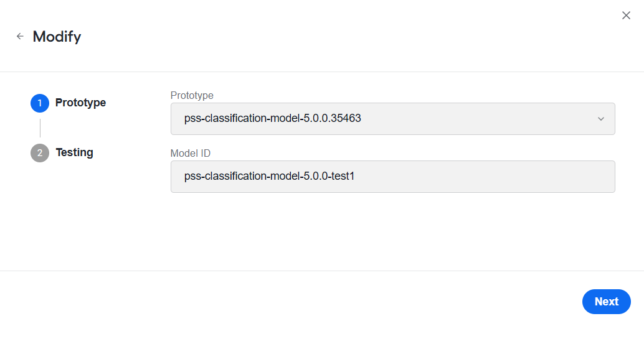Select the gray step 2 circle
The image size is (644, 339).
pyautogui.click(x=40, y=153)
